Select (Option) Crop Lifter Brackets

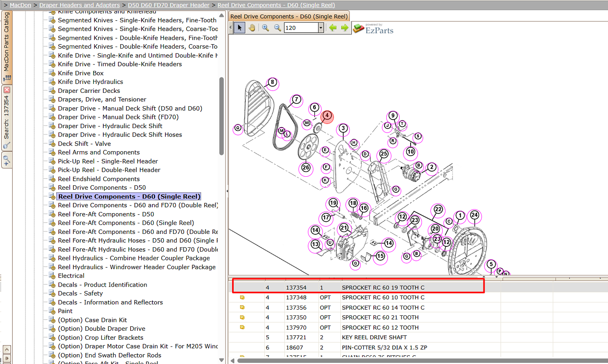[x=101, y=338]
